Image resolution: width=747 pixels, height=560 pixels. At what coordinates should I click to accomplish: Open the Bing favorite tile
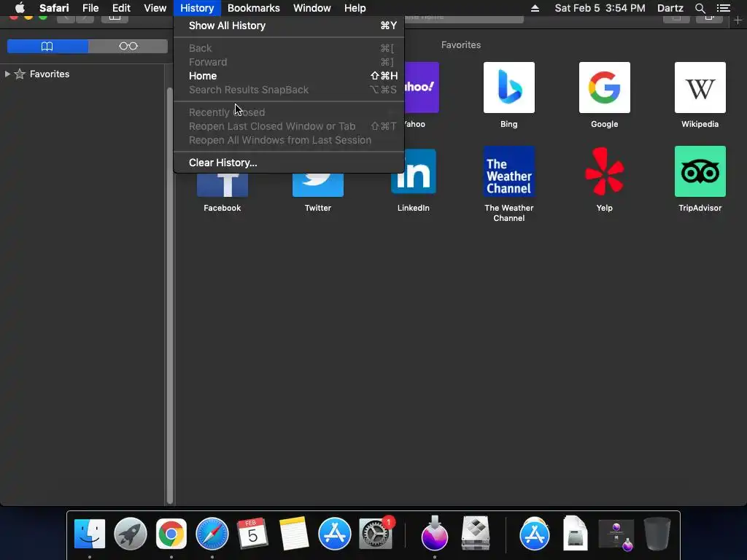click(508, 87)
